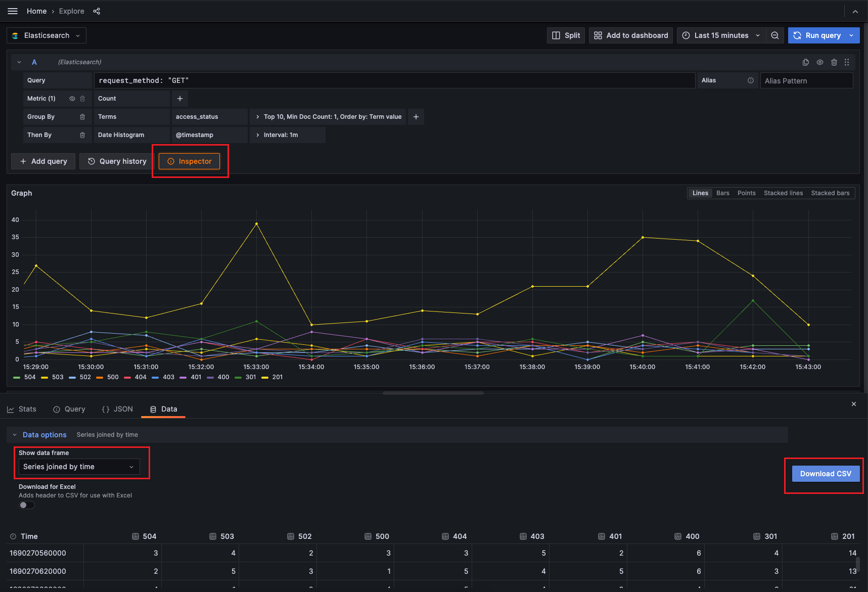
Task: Click the zoom out time range icon
Action: coord(774,35)
